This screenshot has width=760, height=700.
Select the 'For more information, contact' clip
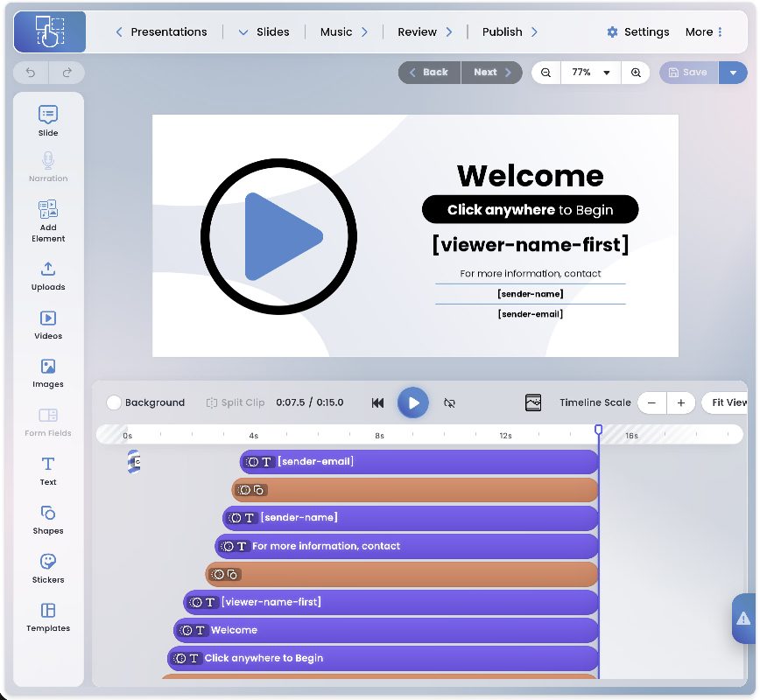pos(406,546)
